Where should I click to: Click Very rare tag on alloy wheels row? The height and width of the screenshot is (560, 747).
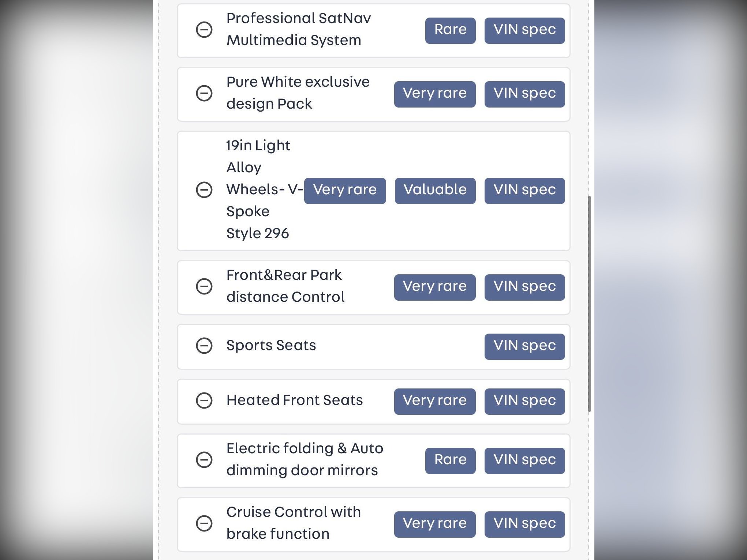tap(345, 191)
